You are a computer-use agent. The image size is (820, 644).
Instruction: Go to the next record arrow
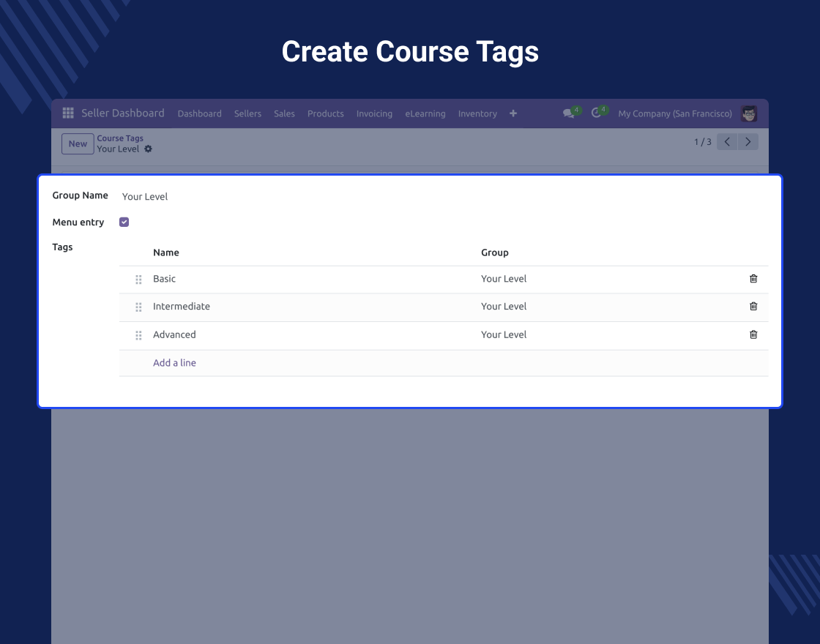tap(748, 142)
